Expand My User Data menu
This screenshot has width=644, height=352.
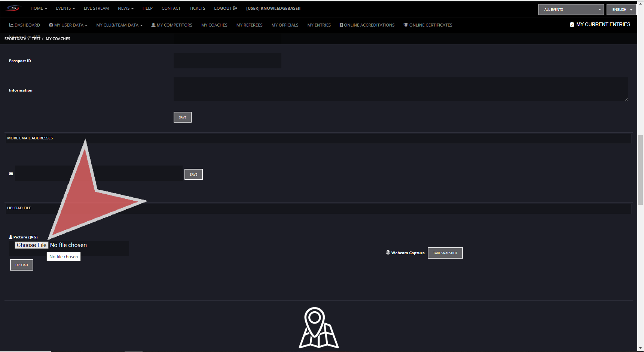(x=68, y=25)
